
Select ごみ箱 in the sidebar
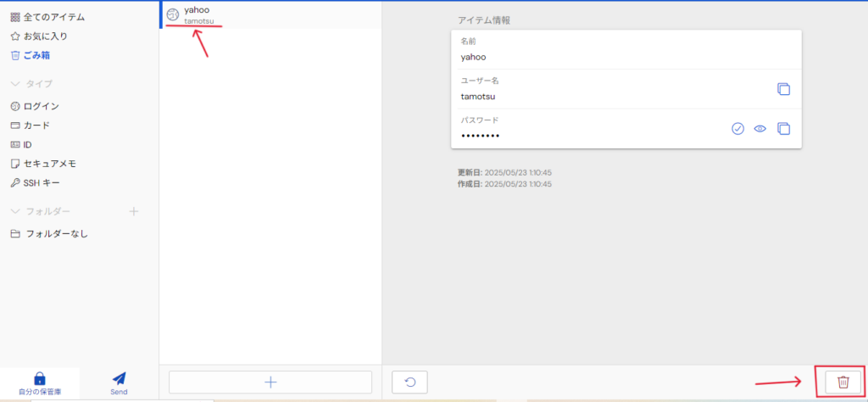pos(31,55)
